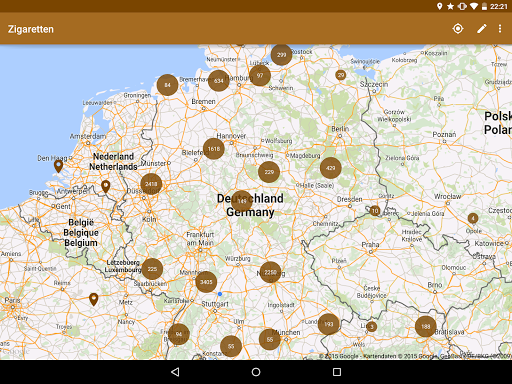Viewport: 512px width, 384px height.
Task: Tap the my-location crosshair icon
Action: [458, 29]
